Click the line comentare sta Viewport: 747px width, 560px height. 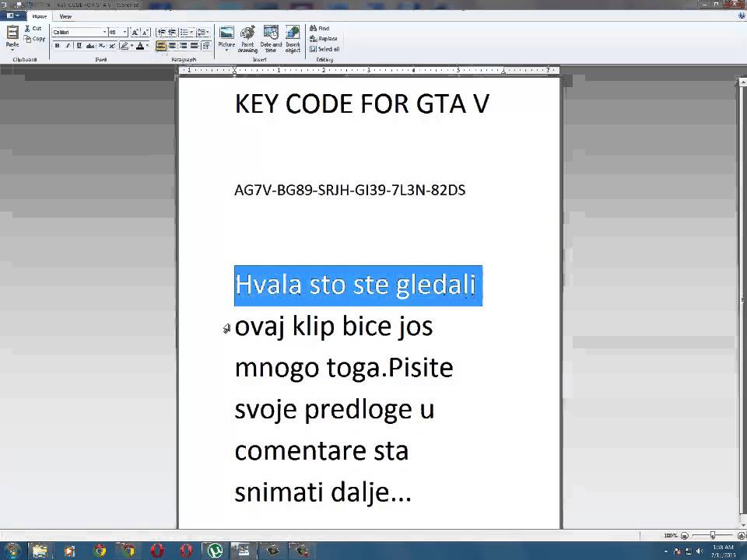click(321, 451)
